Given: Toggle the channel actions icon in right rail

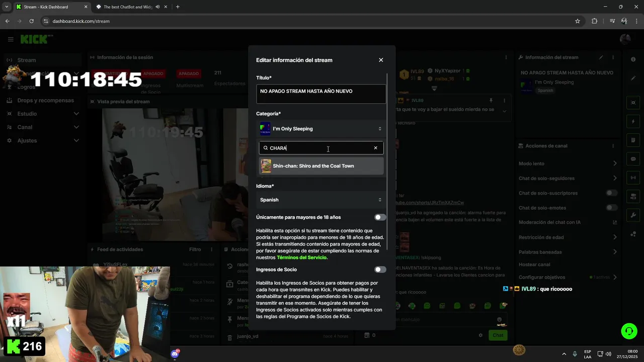Looking at the screenshot, I should 633,196.
